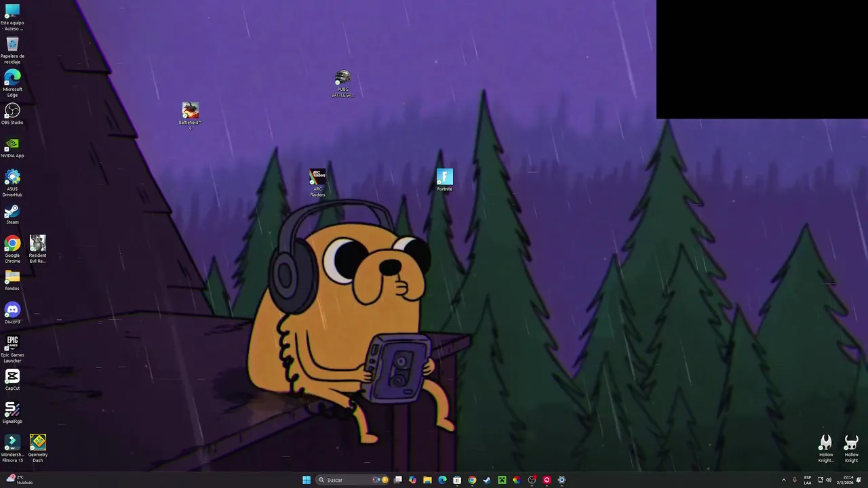Open the Nublado weather widget
868x488 pixels.
pos(19,480)
